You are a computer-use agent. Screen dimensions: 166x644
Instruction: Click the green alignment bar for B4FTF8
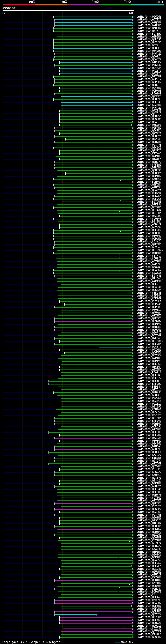[x=91, y=381]
